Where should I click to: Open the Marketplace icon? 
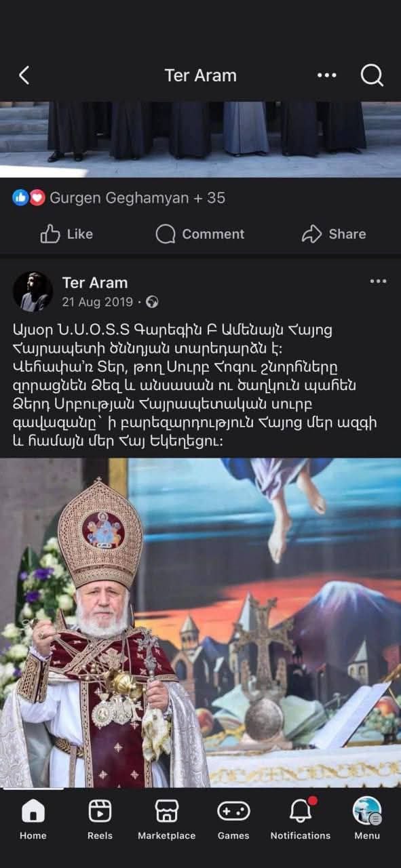[166, 819]
